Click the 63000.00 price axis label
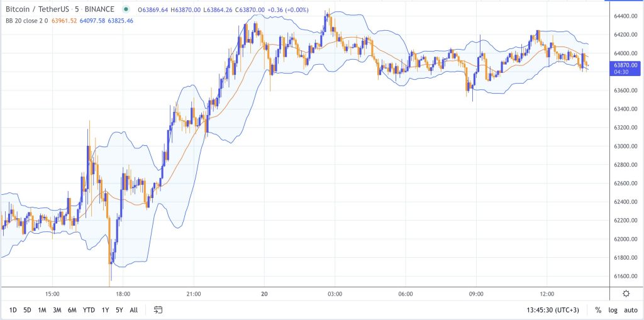This screenshot has height=320, width=644. click(x=626, y=146)
